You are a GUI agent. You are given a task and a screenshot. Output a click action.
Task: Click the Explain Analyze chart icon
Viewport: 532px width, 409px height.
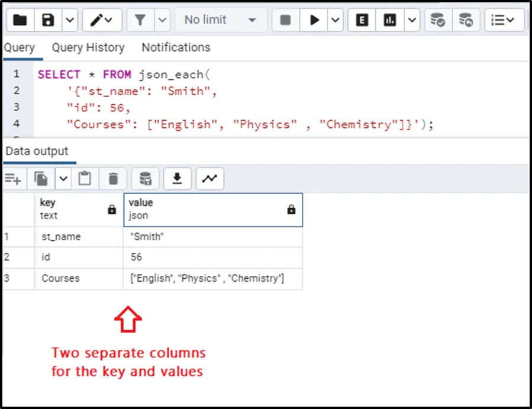[389, 20]
